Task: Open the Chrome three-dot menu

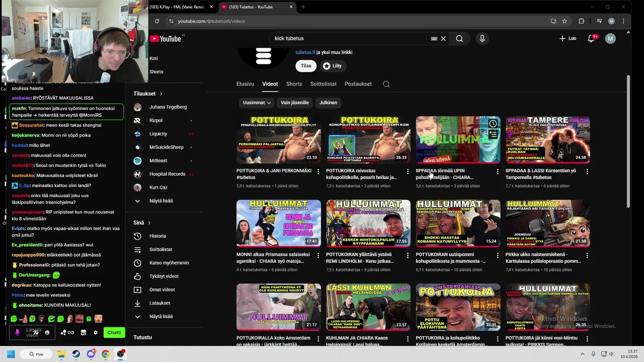Action: pyautogui.click(x=623, y=21)
